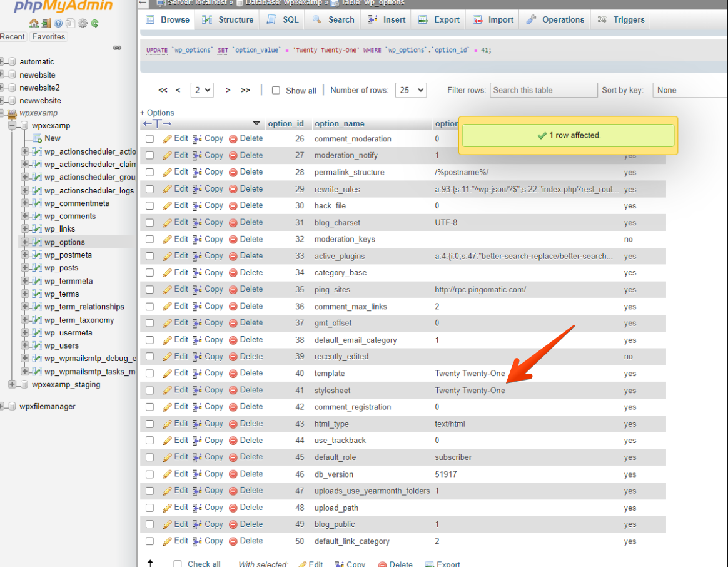This screenshot has height=567, width=728.
Task: Enable the Show all checkbox
Action: [x=276, y=91]
